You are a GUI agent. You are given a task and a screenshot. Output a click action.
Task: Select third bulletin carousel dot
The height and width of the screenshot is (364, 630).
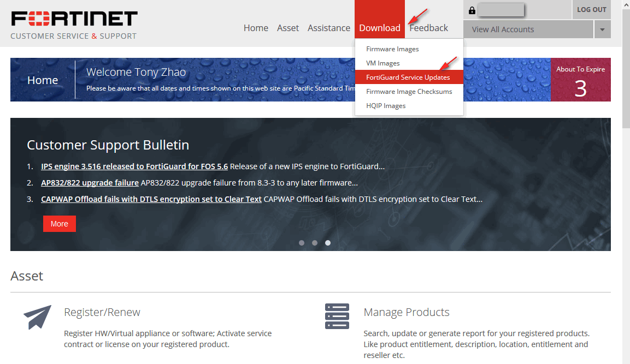[x=328, y=243]
